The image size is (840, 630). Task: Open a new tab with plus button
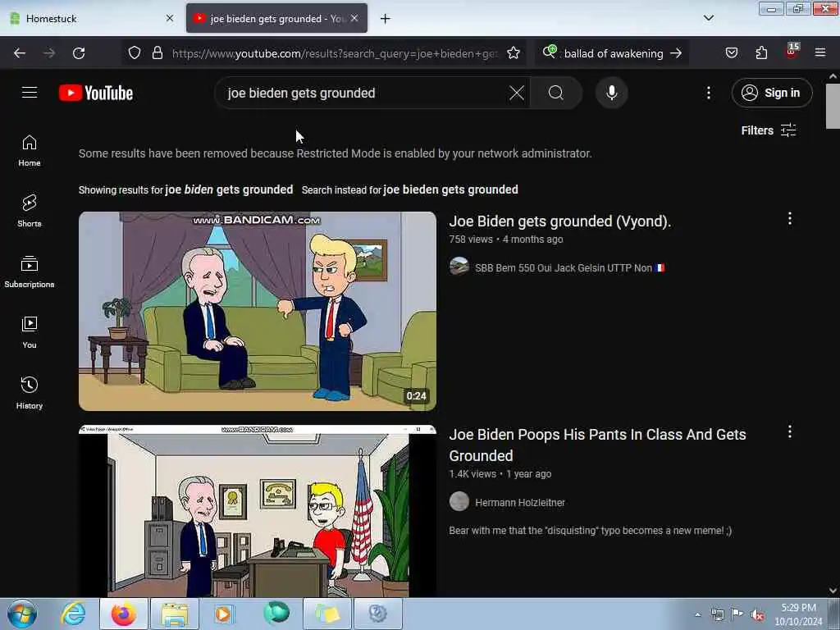coord(385,19)
